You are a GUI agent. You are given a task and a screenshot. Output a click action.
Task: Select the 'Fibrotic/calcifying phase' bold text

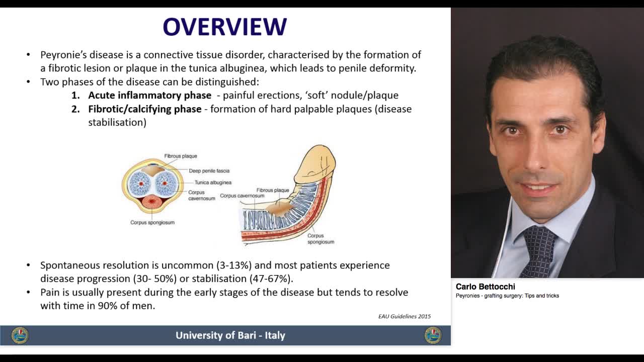tap(145, 109)
